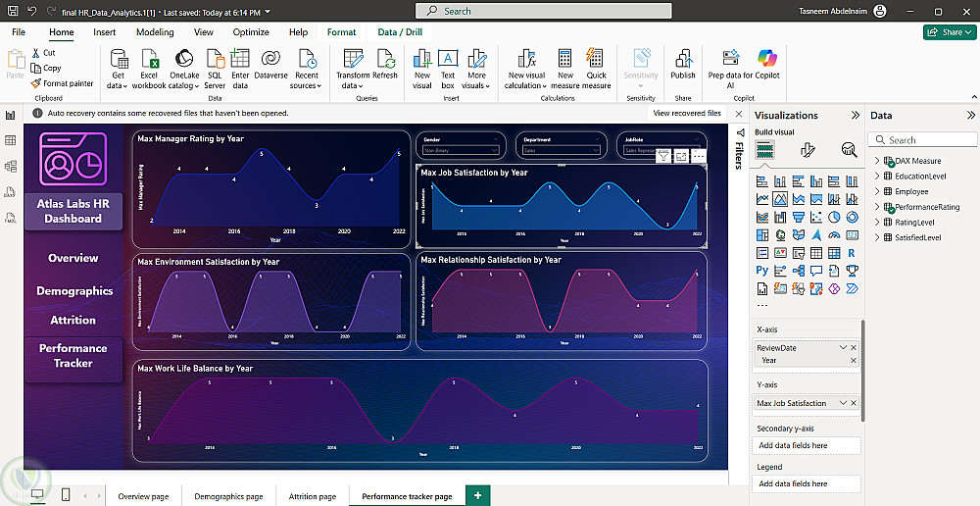Enter focus mode on Job Satisfaction chart
This screenshot has height=506, width=980.
pyautogui.click(x=681, y=156)
